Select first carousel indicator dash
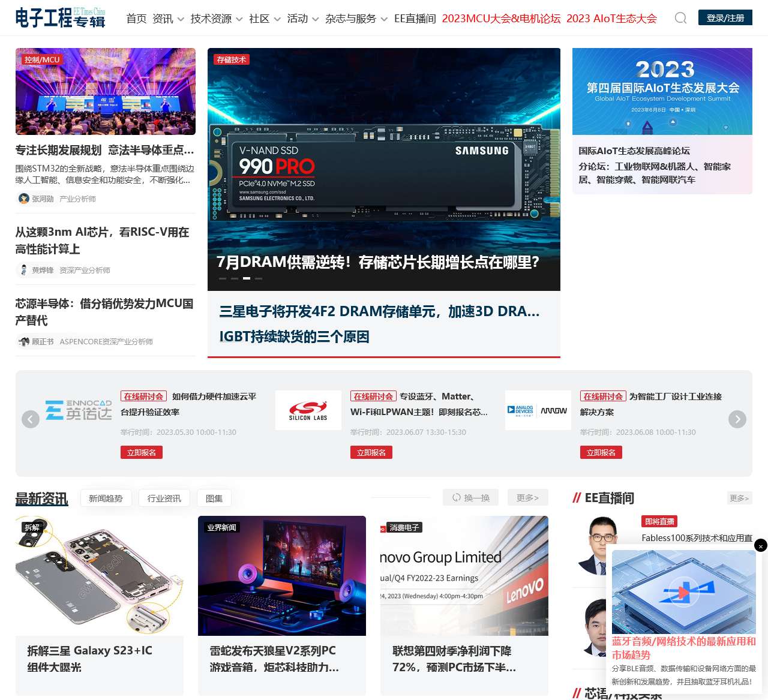This screenshot has height=700, width=768. coord(223,278)
